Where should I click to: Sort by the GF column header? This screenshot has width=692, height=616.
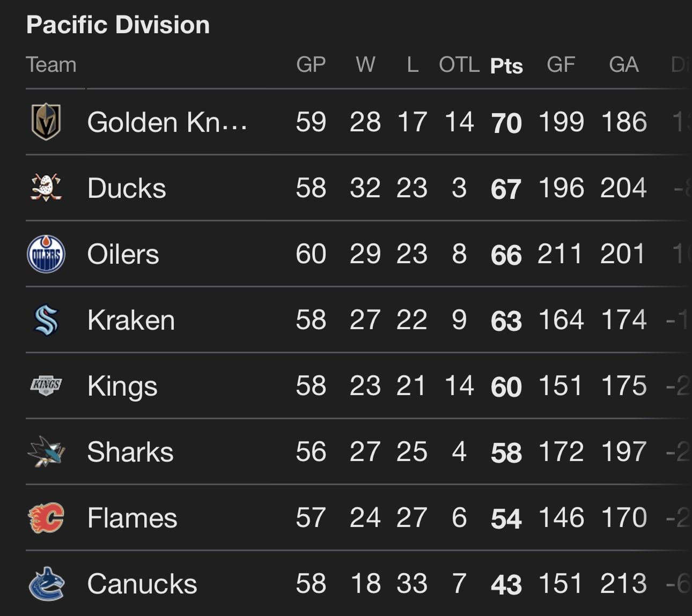pyautogui.click(x=561, y=64)
